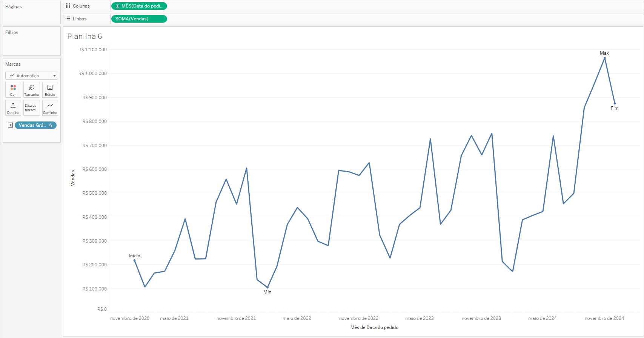Image resolution: width=644 pixels, height=338 pixels.
Task: Click the Tamanho size marks button
Action: click(32, 90)
